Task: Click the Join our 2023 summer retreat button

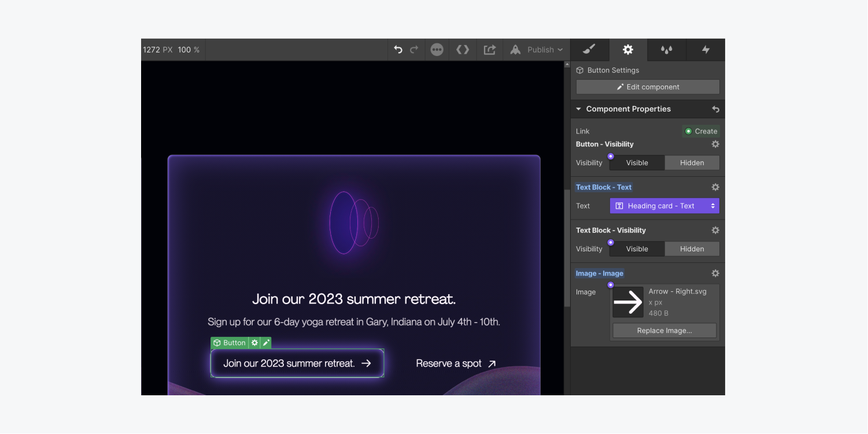Action: coord(297,363)
